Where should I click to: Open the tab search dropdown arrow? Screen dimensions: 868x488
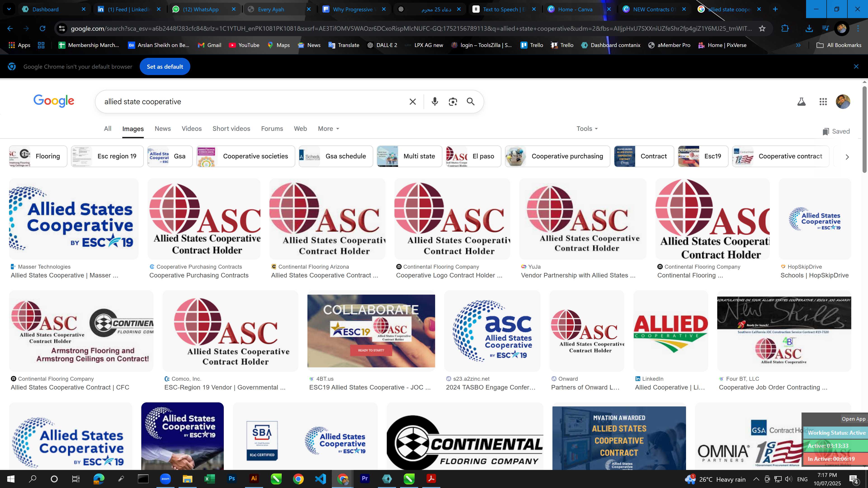click(9, 9)
